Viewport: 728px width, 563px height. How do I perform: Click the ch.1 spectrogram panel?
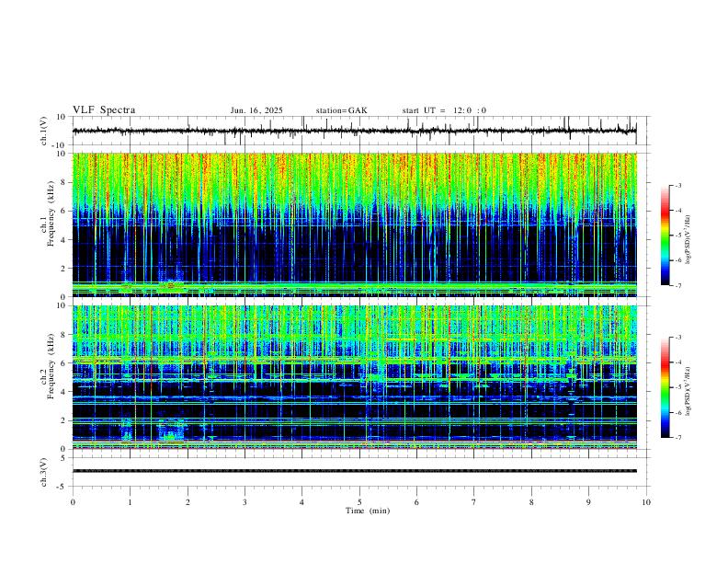354,224
